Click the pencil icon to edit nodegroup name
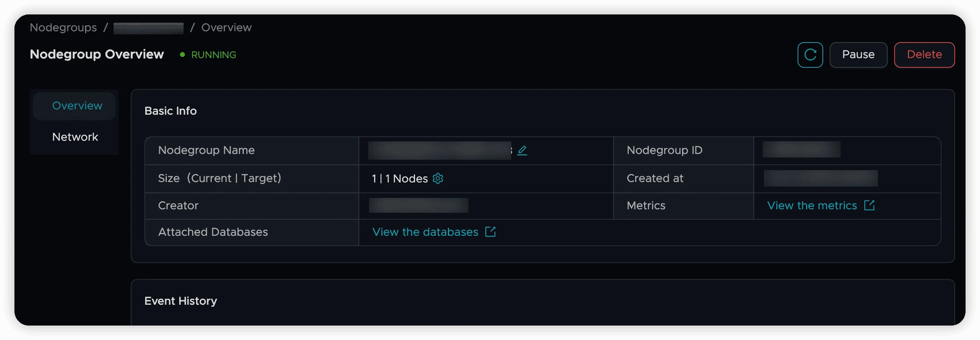This screenshot has height=340, width=980. point(522,150)
